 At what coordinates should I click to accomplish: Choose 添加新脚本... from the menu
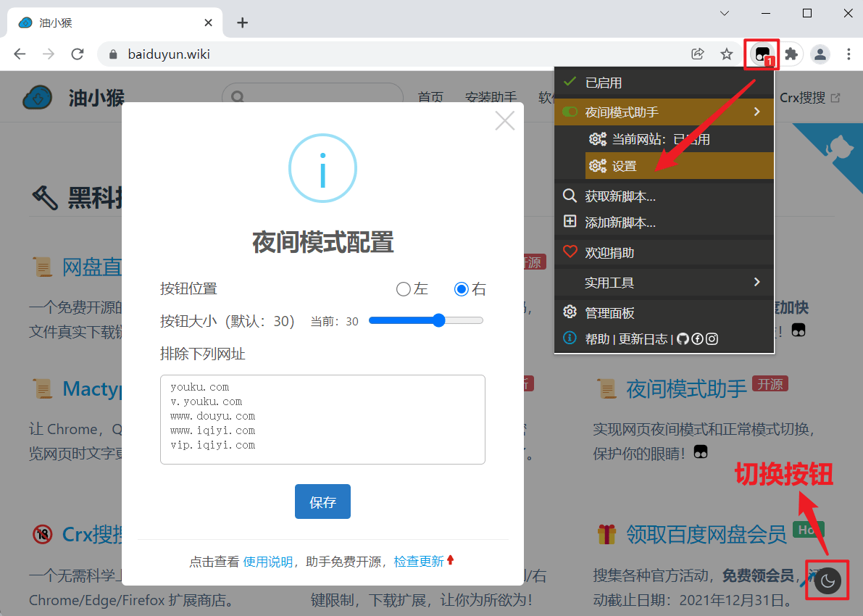coord(664,222)
